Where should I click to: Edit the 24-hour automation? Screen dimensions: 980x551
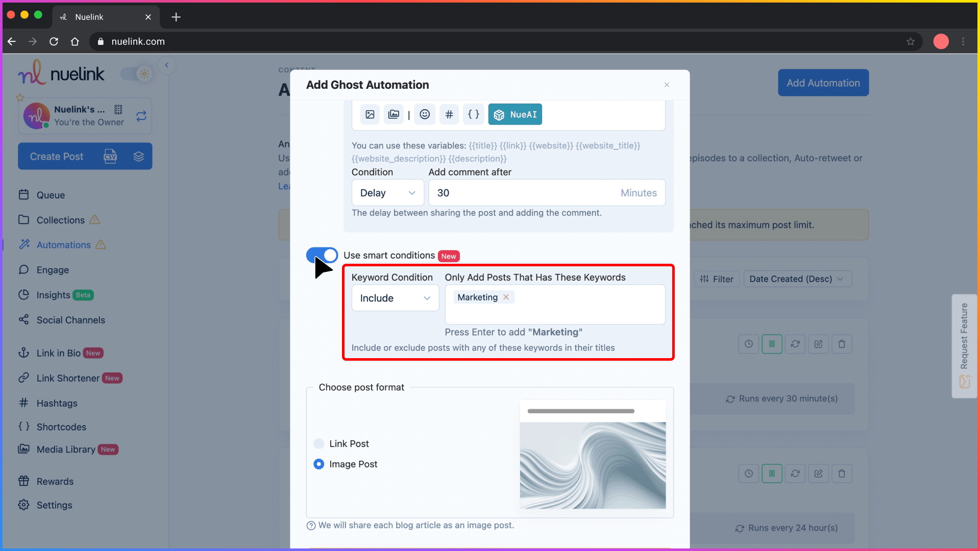(x=819, y=473)
